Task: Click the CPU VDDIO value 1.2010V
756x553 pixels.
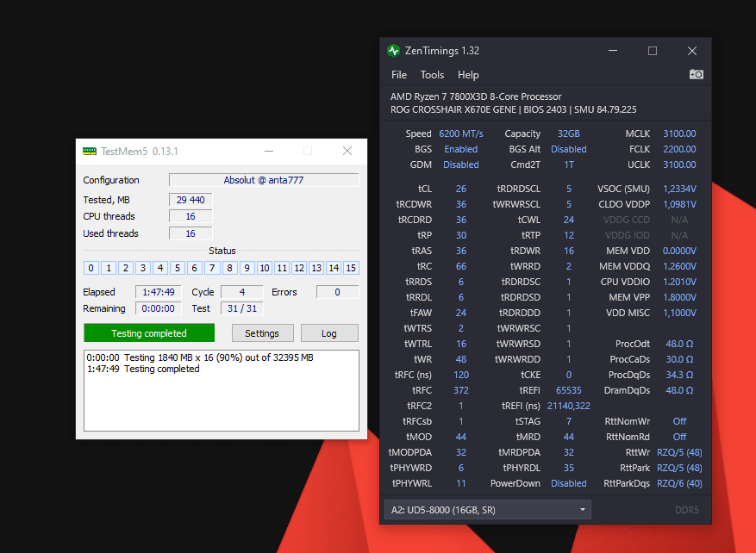Action: 679,282
